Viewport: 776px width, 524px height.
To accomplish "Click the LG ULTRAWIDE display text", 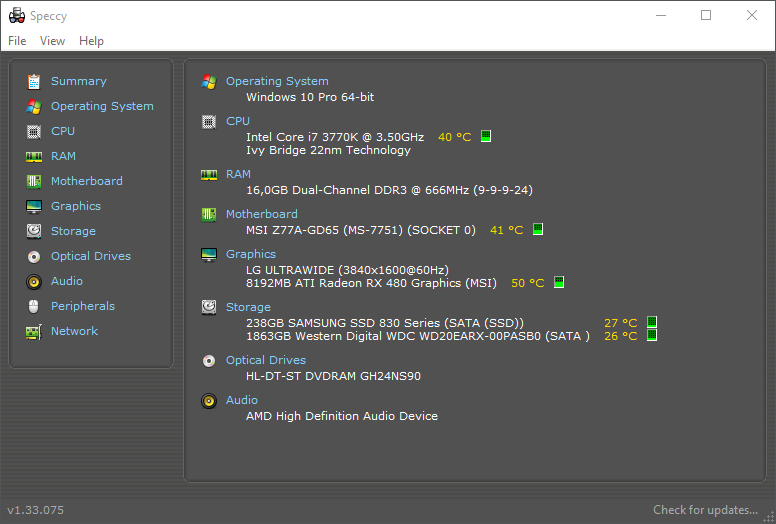I will 347,270.
